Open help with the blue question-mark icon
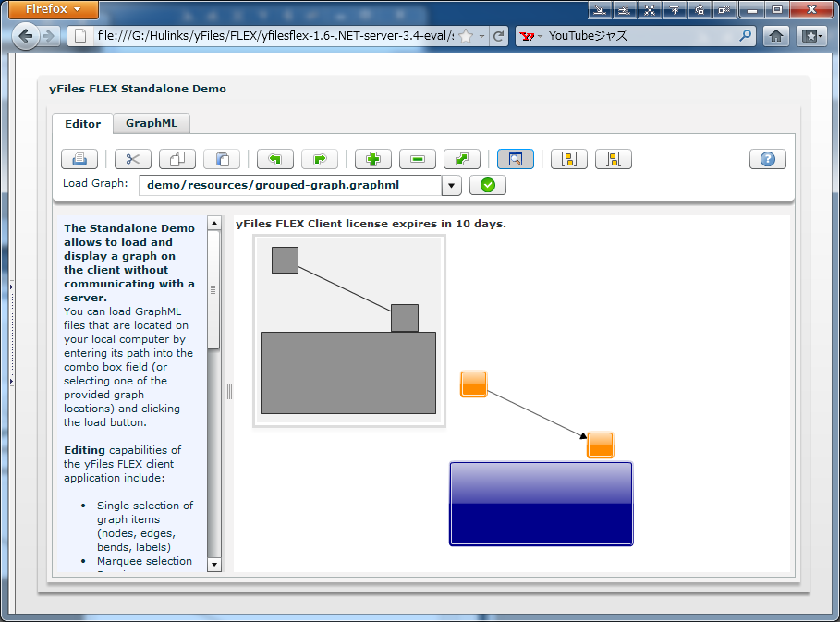Viewport: 840px width, 622px height. click(x=768, y=159)
